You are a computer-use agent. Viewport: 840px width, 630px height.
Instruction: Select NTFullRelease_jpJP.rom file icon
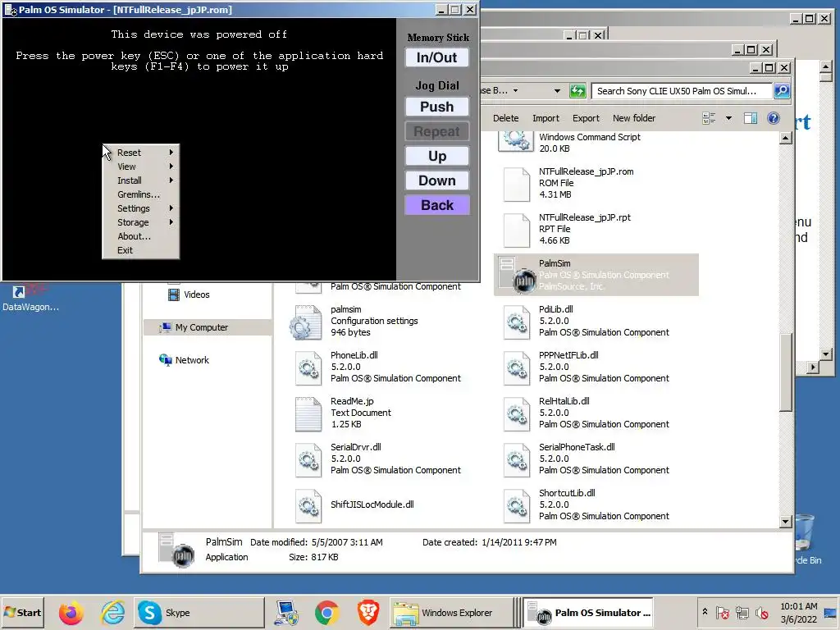[517, 184]
